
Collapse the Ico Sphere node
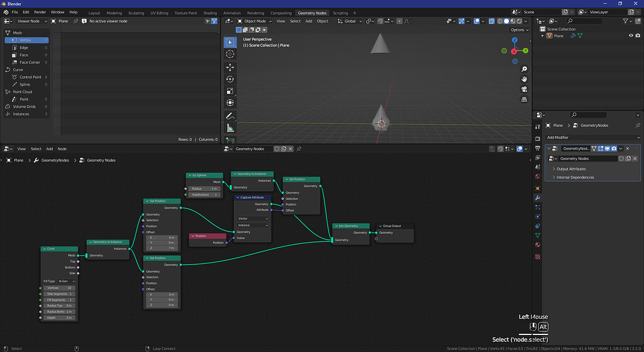(190, 175)
